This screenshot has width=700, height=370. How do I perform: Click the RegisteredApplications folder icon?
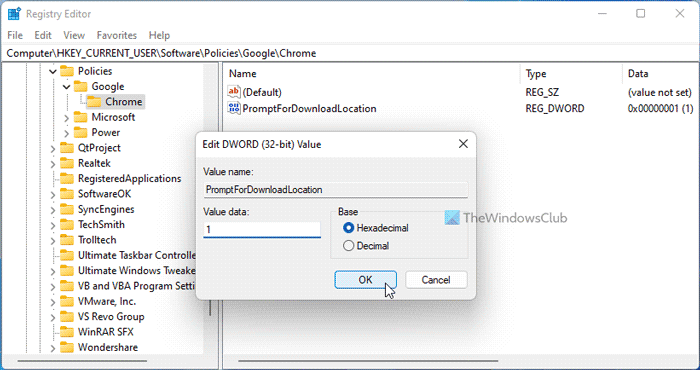click(67, 179)
